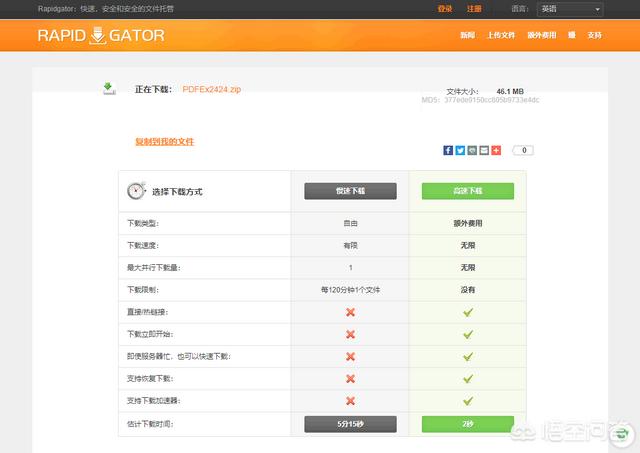Open the short menu item before 支持
640x453 pixels.
pos(572,36)
